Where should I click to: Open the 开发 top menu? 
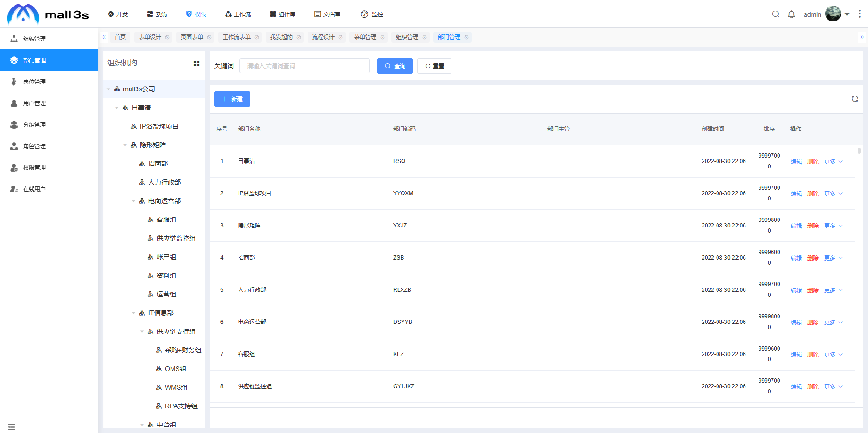click(118, 14)
